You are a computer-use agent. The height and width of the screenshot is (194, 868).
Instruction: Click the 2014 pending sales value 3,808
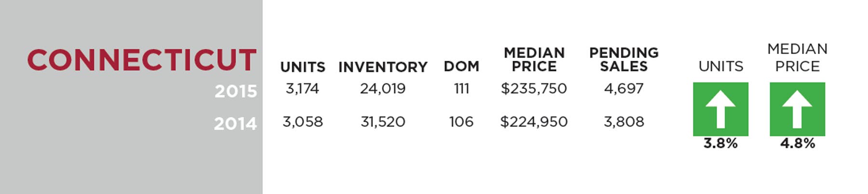click(624, 122)
